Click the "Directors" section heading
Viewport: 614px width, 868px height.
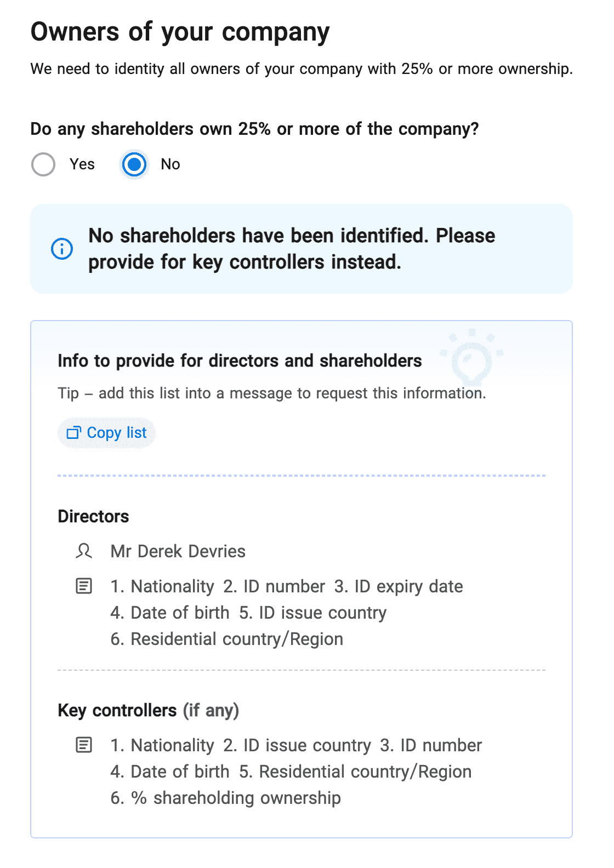pyautogui.click(x=93, y=516)
